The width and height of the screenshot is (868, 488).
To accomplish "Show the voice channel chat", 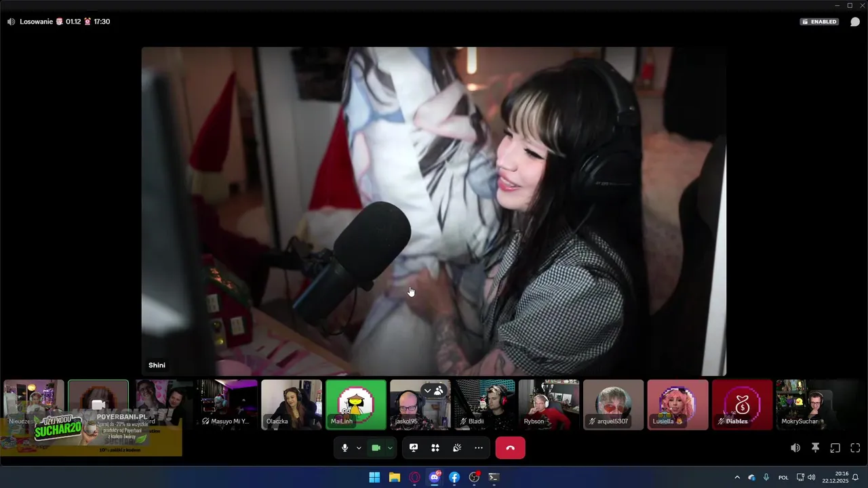I will tap(855, 22).
